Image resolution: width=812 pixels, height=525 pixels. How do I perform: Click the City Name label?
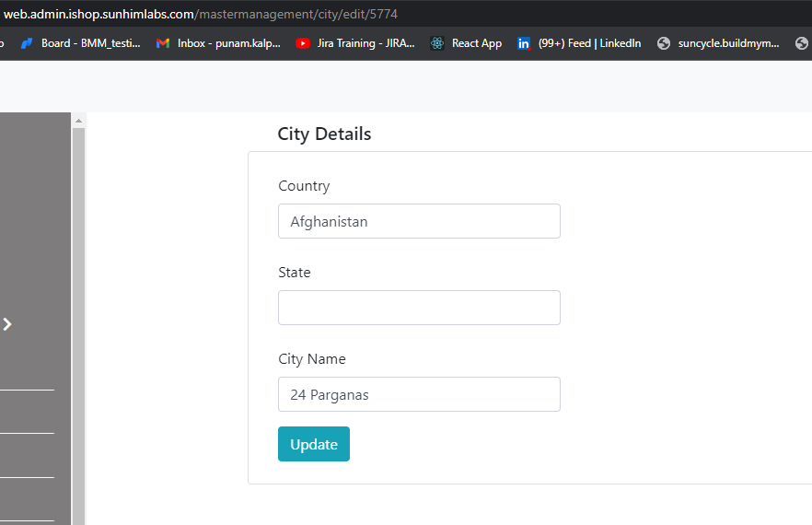point(312,359)
